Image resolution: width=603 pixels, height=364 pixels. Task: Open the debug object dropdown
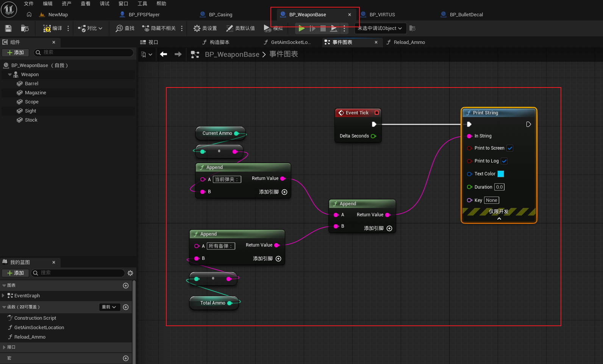click(380, 28)
